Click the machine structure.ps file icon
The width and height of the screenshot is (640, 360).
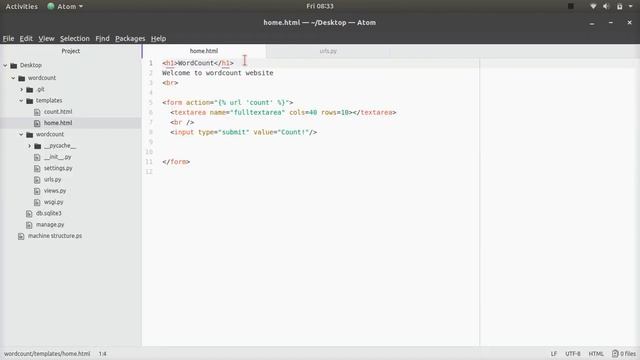tap(21, 236)
